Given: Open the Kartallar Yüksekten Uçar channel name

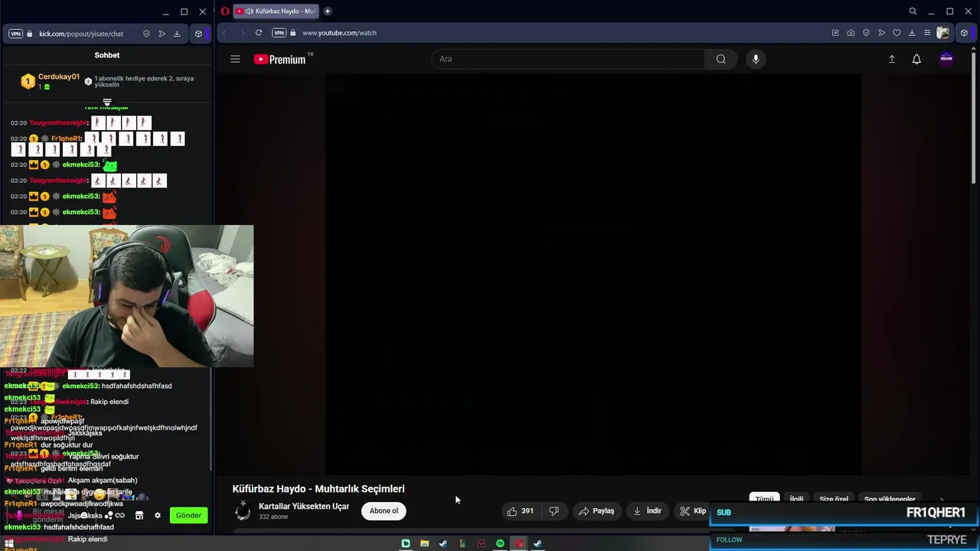Looking at the screenshot, I should pyautogui.click(x=304, y=507).
